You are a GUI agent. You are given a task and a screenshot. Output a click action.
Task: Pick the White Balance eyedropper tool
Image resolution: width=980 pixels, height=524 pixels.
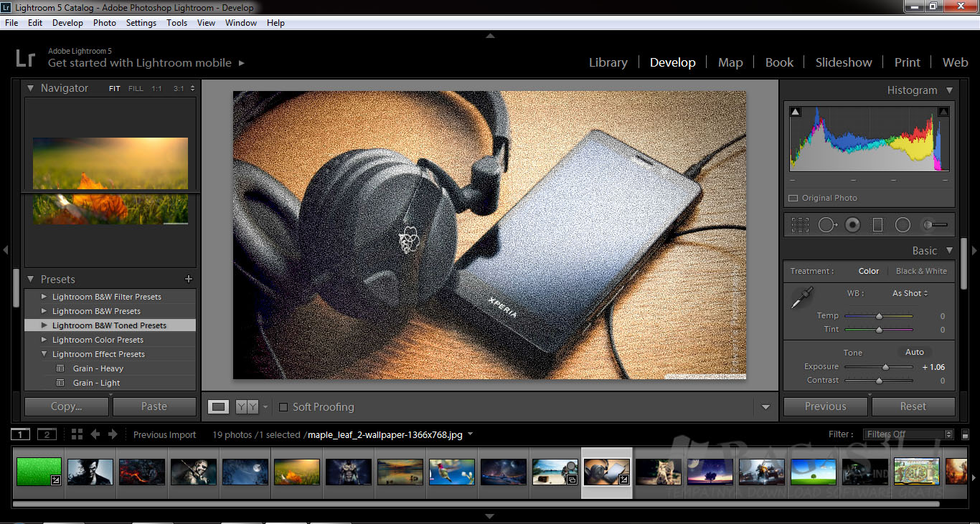(x=801, y=297)
